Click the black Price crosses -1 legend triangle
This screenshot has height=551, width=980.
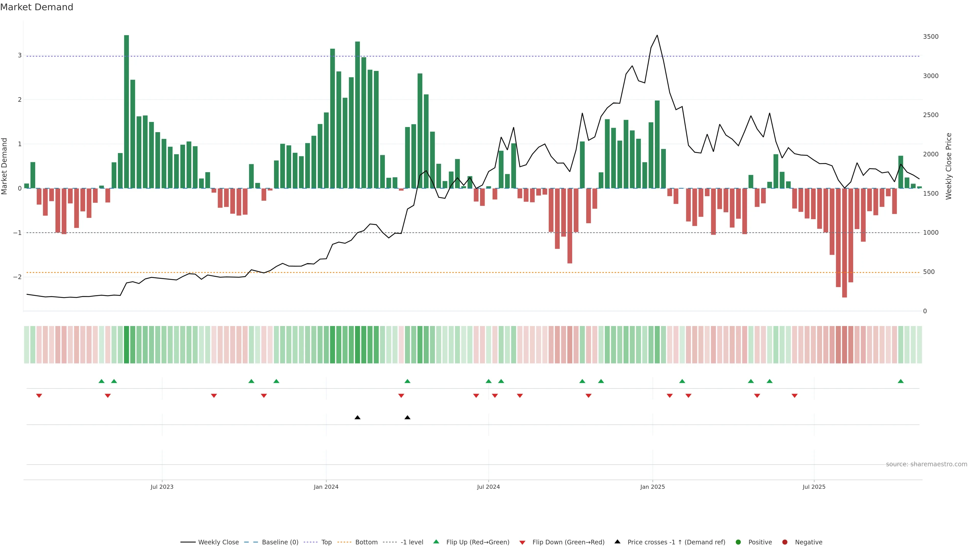pos(617,542)
